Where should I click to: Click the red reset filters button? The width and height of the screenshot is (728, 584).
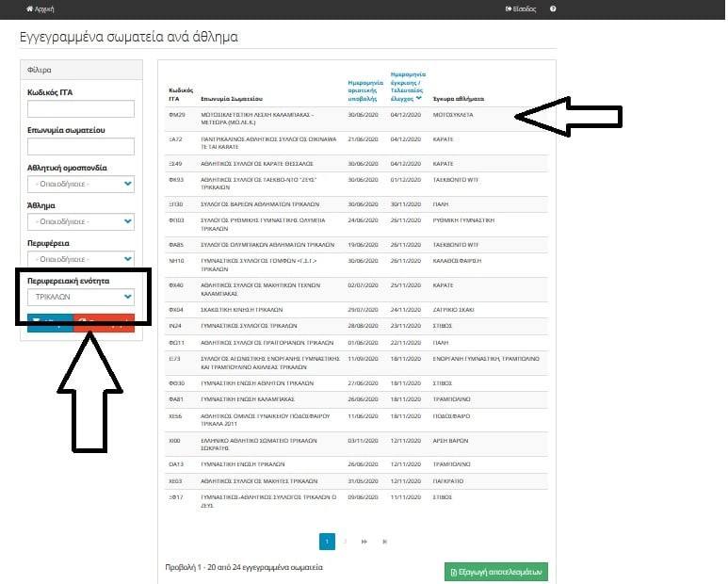click(x=104, y=322)
